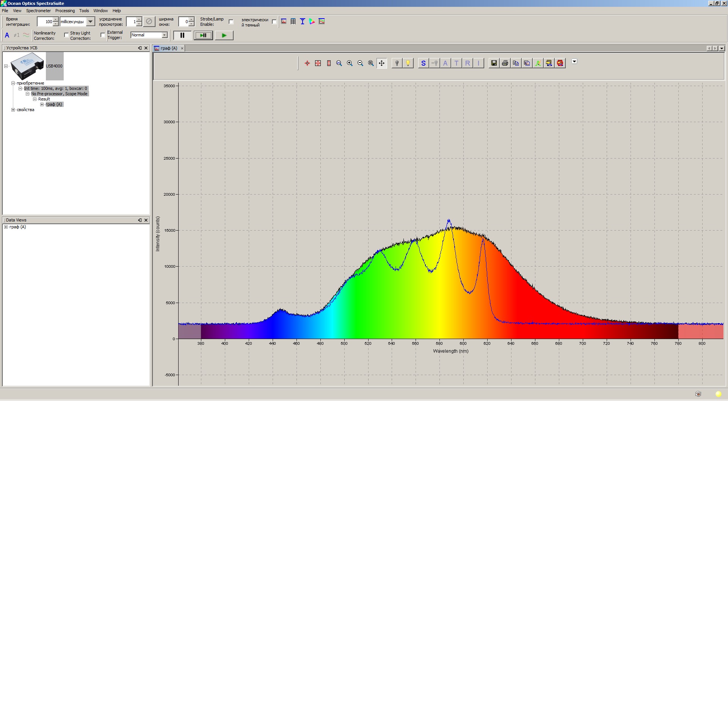Store reference spectrum with yellow bulb icon
728x713 pixels.
click(x=408, y=63)
